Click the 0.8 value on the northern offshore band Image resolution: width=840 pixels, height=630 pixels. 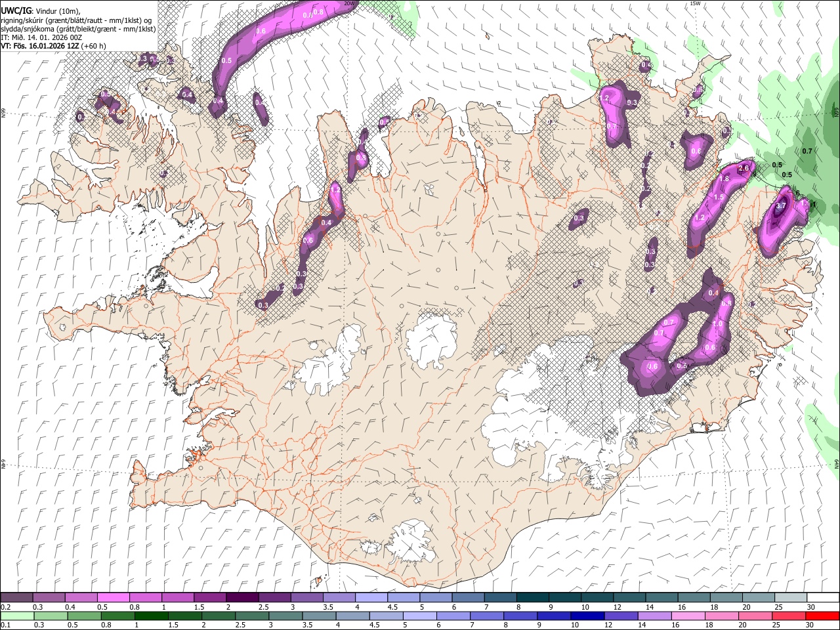(x=319, y=12)
